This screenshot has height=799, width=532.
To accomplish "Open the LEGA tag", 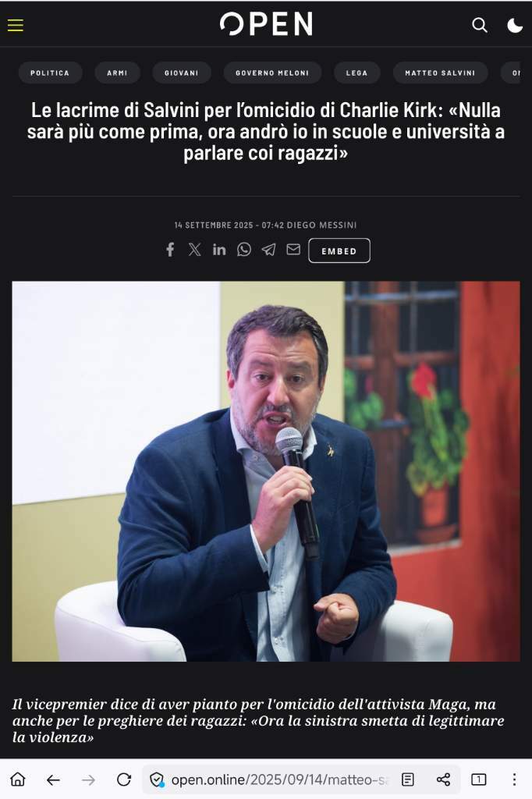I will click(x=356, y=73).
